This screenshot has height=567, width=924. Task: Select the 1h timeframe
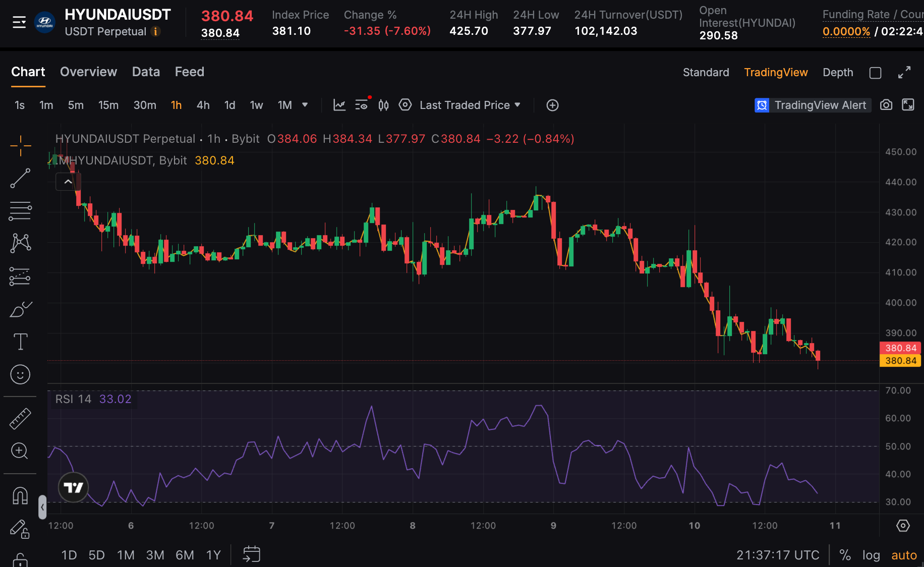point(176,105)
